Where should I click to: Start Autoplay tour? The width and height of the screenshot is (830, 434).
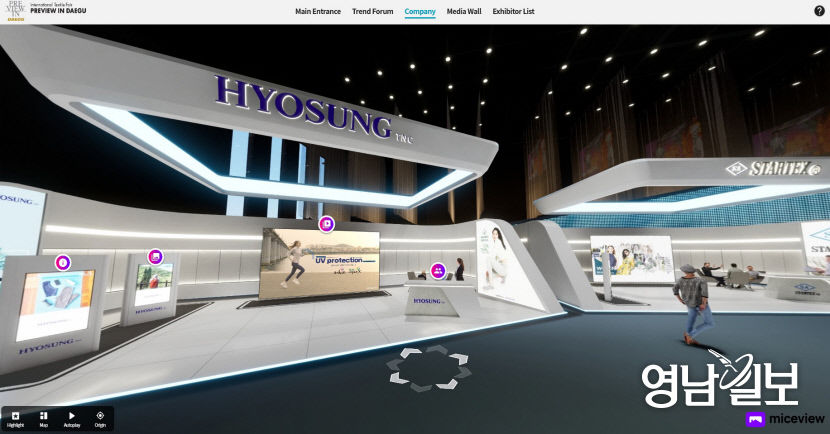click(72, 419)
